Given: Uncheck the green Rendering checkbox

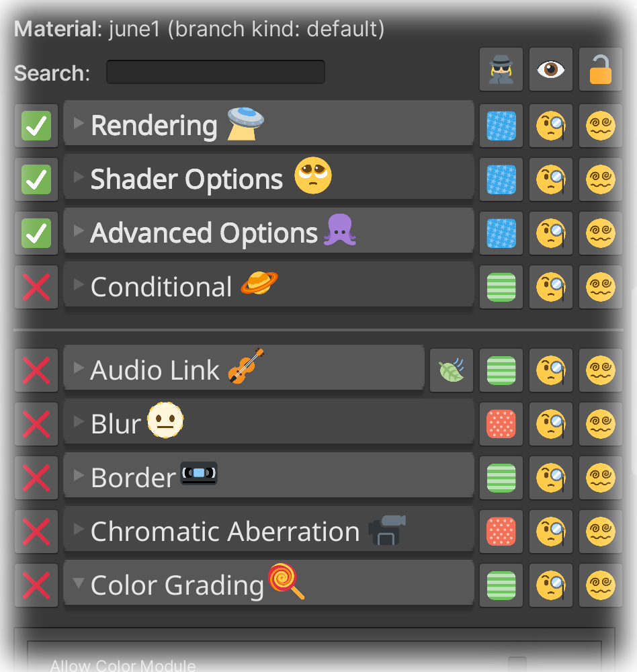Looking at the screenshot, I should 36,126.
